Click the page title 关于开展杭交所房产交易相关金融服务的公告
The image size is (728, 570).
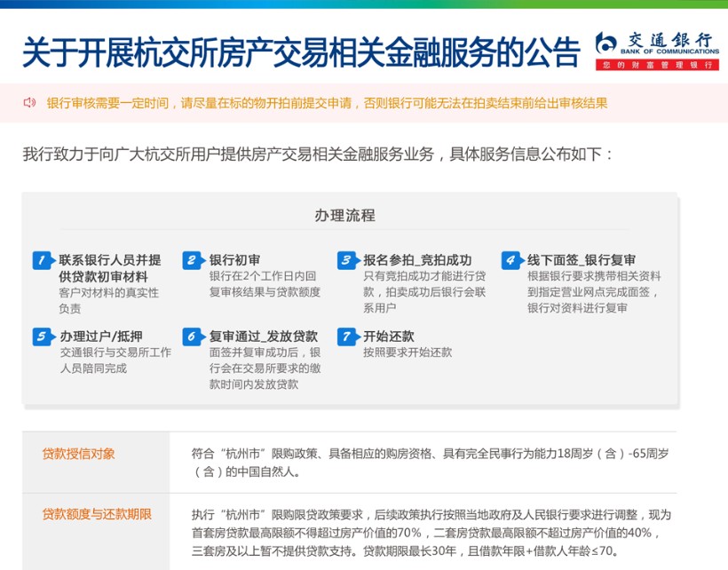point(300,52)
